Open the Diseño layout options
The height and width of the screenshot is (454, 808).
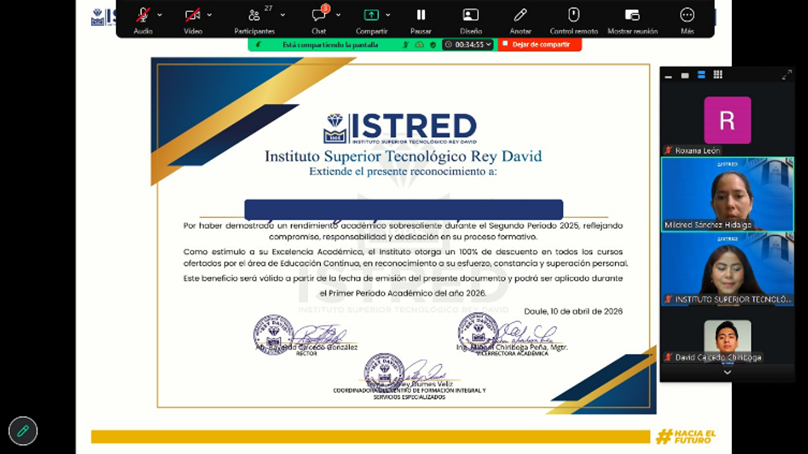[470, 16]
